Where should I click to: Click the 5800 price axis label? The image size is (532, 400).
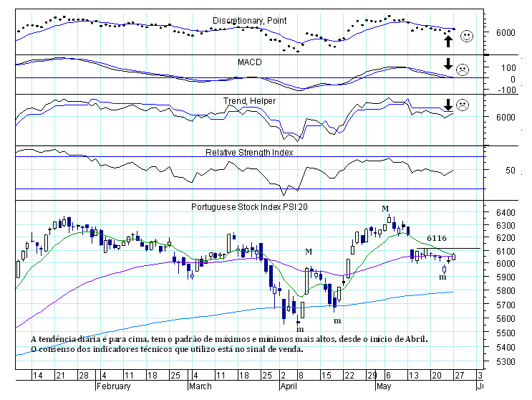pyautogui.click(x=506, y=290)
